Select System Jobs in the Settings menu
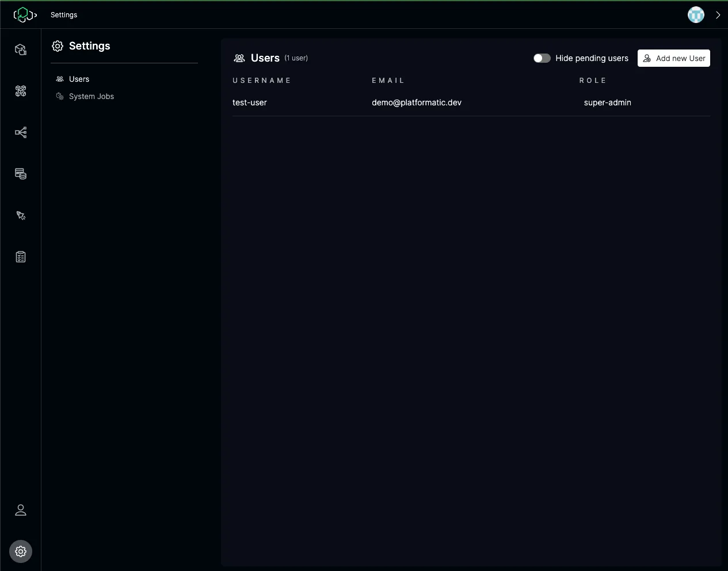The width and height of the screenshot is (728, 571). tap(91, 96)
